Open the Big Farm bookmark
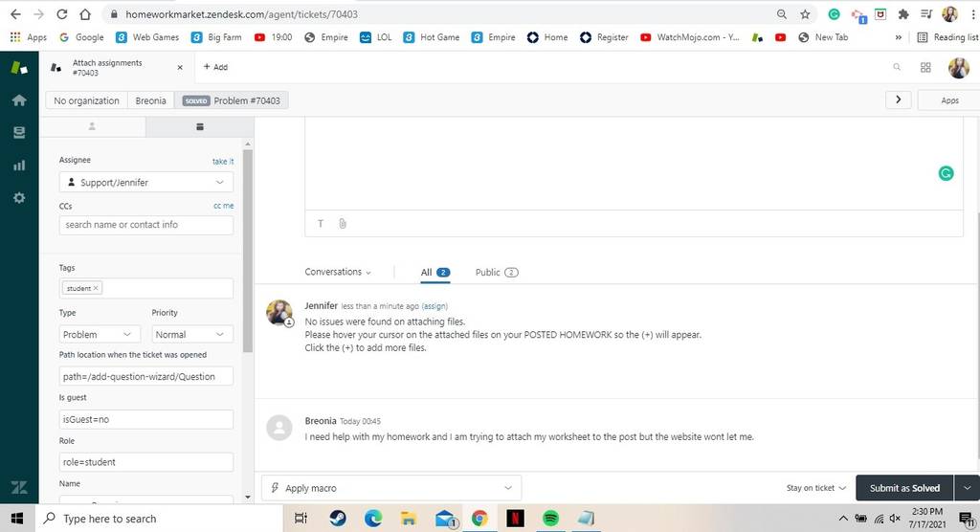The width and height of the screenshot is (980, 532). click(216, 37)
